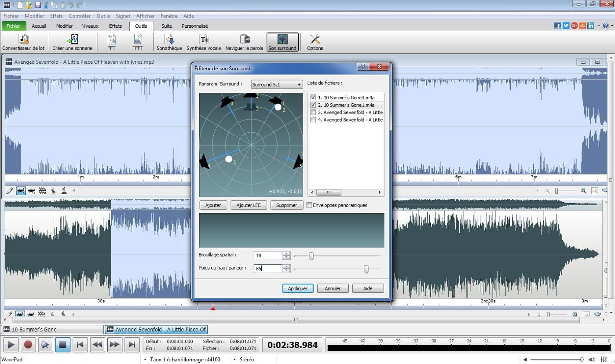Check the 3. Avenged Sevenfold file box
The width and height of the screenshot is (615, 364).
tap(313, 112)
